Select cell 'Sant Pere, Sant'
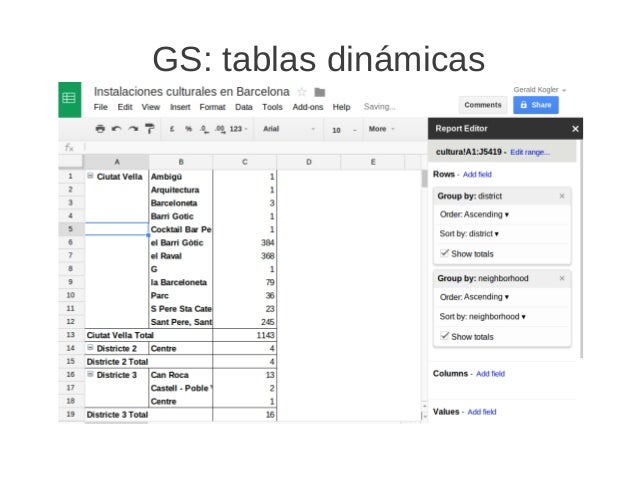 coord(181,322)
